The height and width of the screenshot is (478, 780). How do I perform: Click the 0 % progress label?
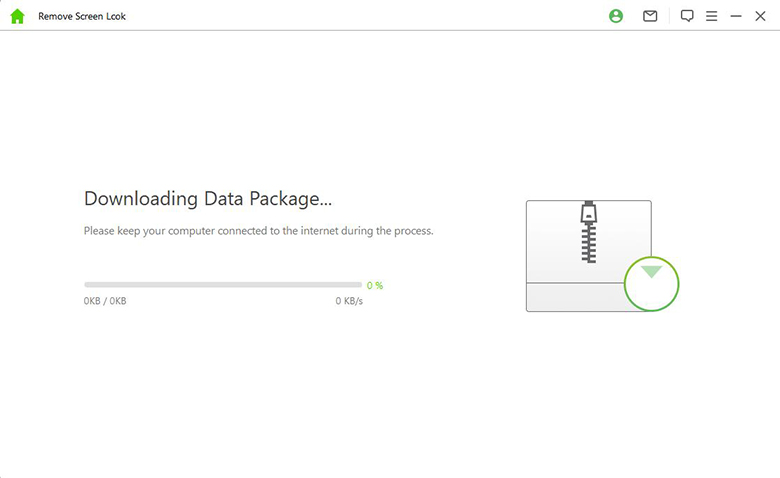click(375, 285)
